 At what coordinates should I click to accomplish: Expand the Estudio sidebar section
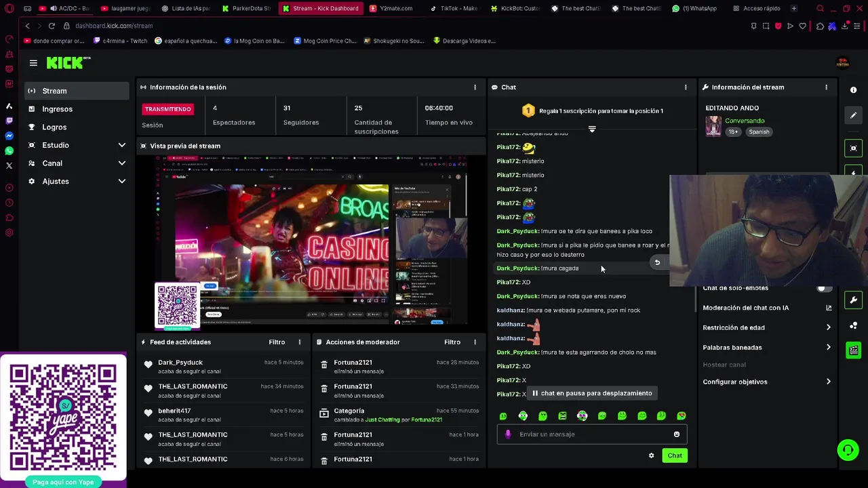tap(122, 145)
